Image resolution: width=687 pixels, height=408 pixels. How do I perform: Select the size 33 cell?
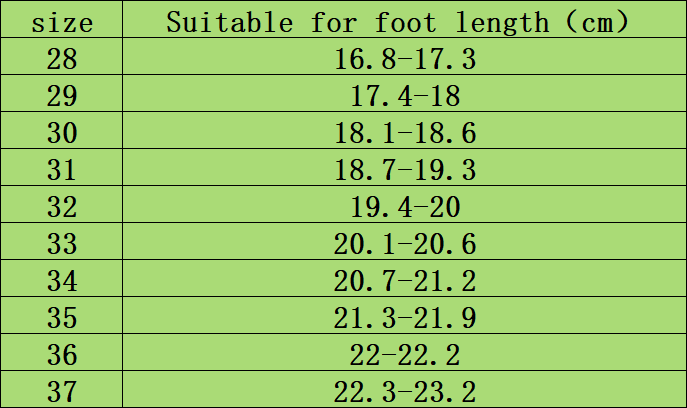point(62,244)
